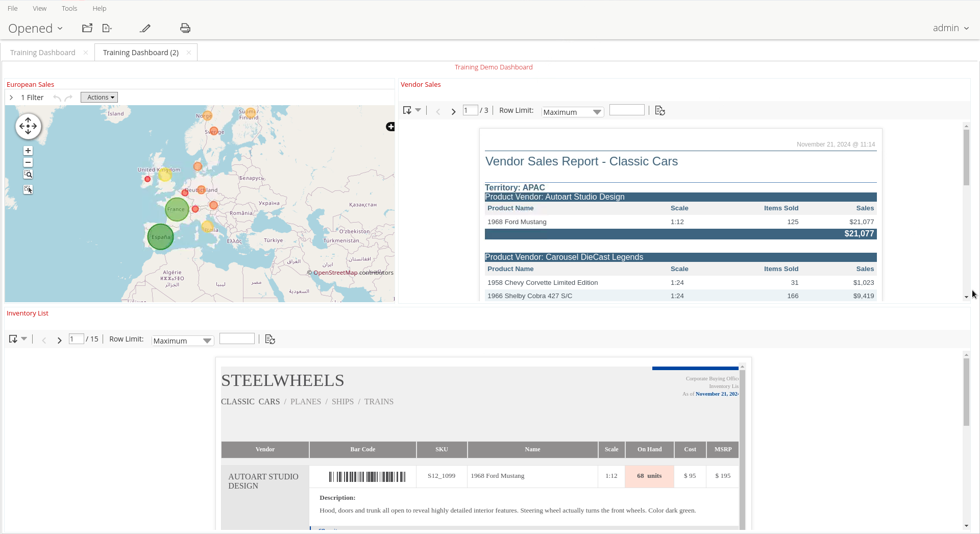The height and width of the screenshot is (534, 980).
Task: Click the Inventory List page number field
Action: pyautogui.click(x=77, y=339)
